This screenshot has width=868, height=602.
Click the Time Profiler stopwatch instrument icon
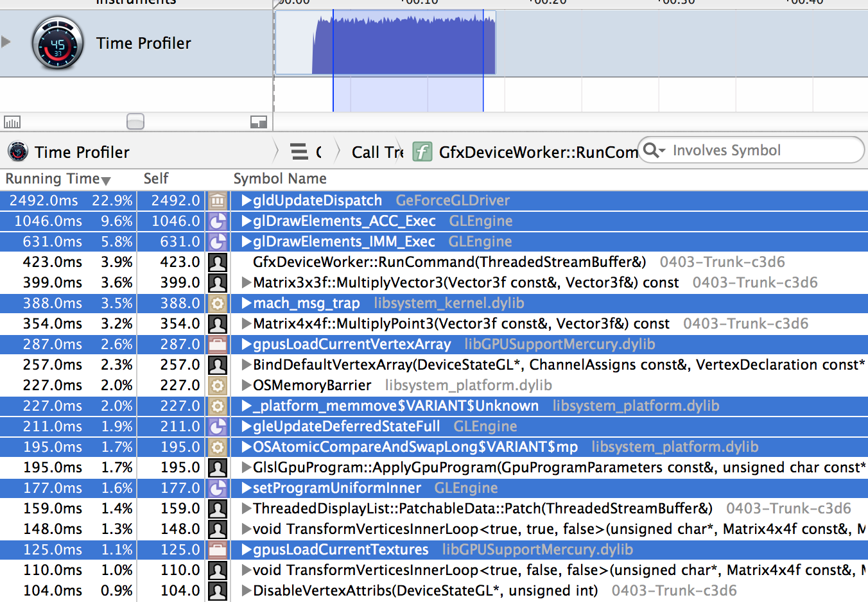coord(58,44)
